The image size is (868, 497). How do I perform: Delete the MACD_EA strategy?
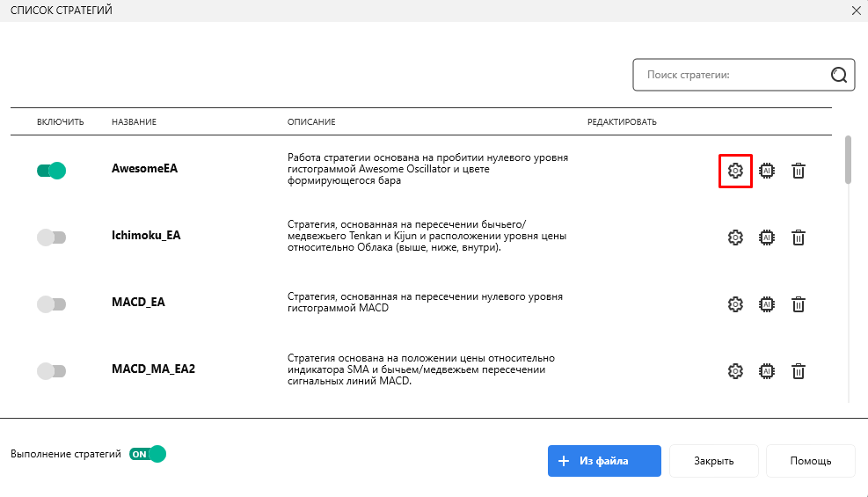[798, 304]
